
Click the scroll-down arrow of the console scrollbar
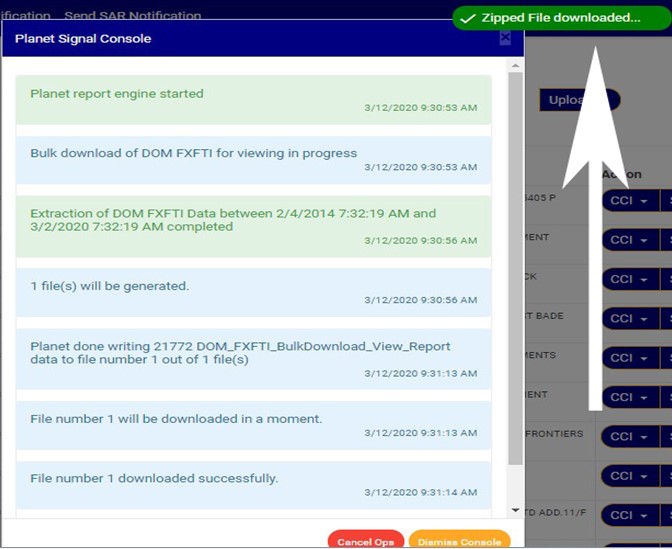coord(516,510)
